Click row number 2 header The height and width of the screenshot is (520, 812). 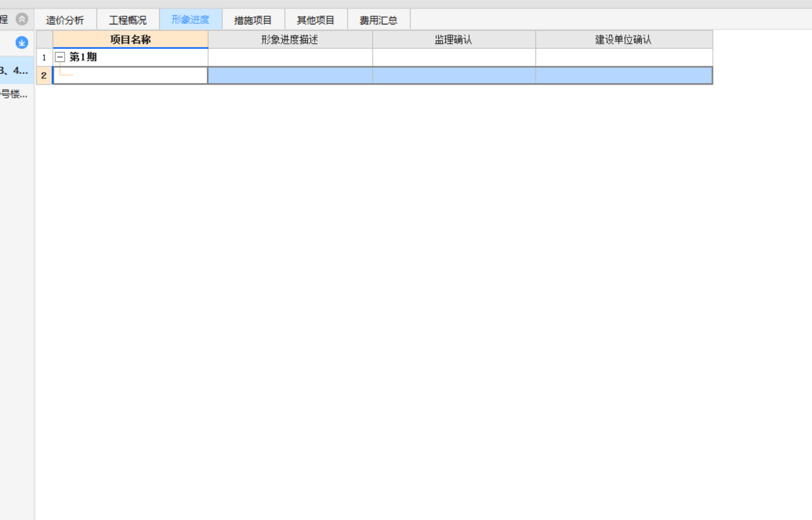pos(45,75)
